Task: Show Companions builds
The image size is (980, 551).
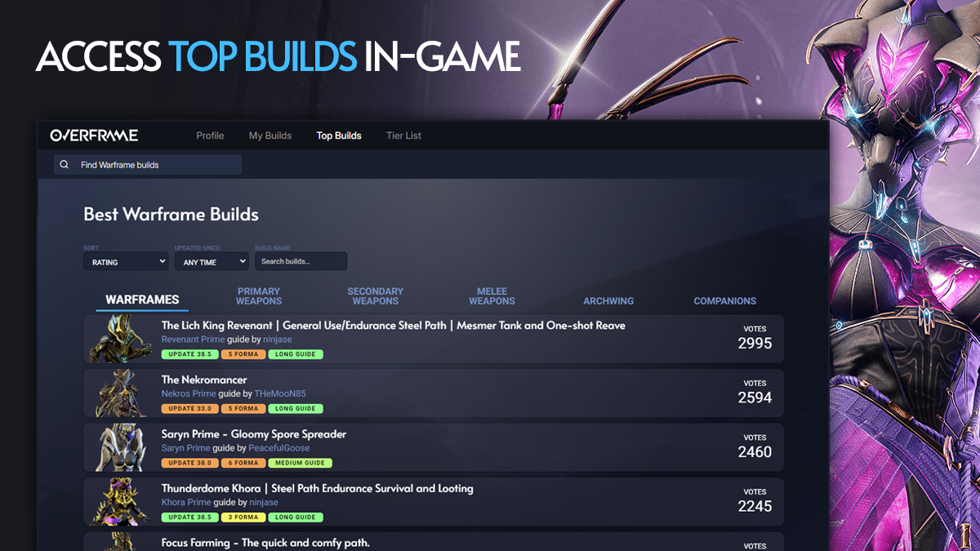Action: point(725,301)
